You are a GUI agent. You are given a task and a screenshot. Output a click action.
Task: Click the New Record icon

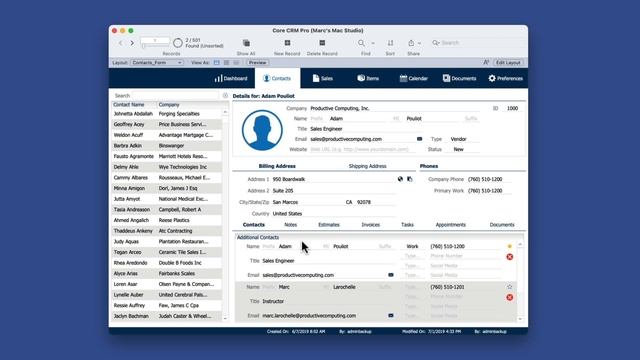(x=287, y=43)
